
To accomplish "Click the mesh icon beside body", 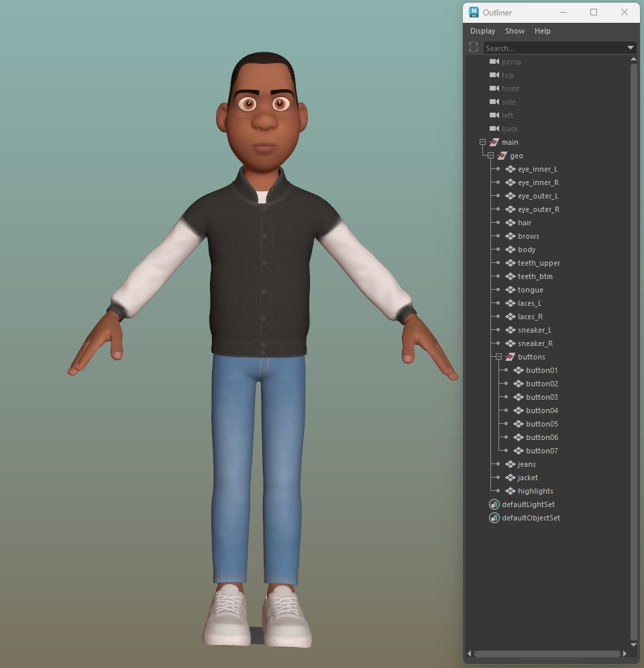I will [x=511, y=249].
